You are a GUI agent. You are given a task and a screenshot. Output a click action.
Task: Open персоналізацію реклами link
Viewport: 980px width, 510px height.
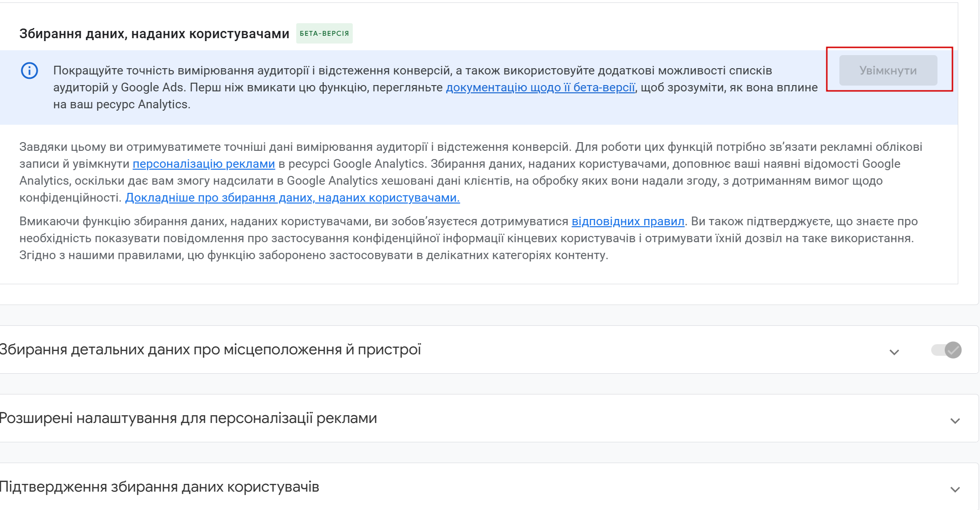point(204,164)
